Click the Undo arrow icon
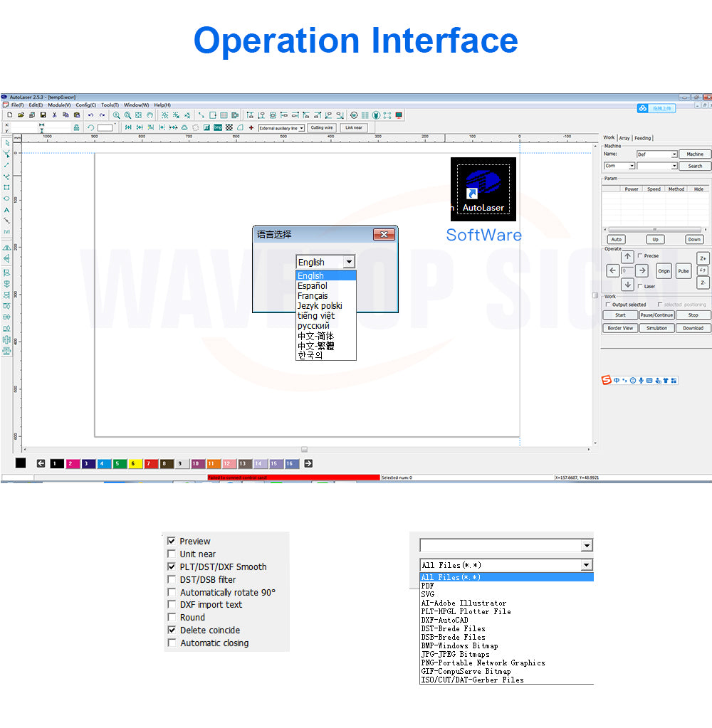712x728 pixels. click(x=90, y=115)
